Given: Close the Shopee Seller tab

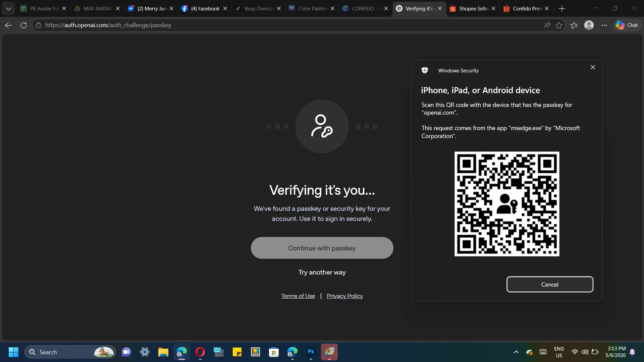Looking at the screenshot, I should pyautogui.click(x=493, y=9).
